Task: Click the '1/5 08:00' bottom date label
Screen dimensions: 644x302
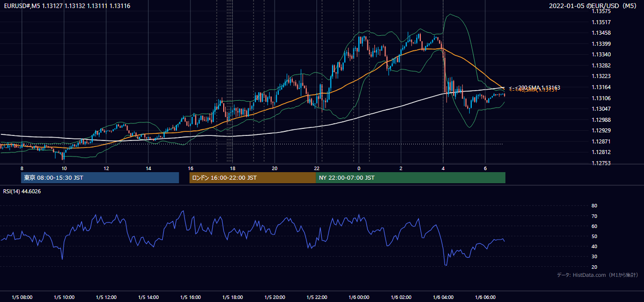Action: point(22,297)
